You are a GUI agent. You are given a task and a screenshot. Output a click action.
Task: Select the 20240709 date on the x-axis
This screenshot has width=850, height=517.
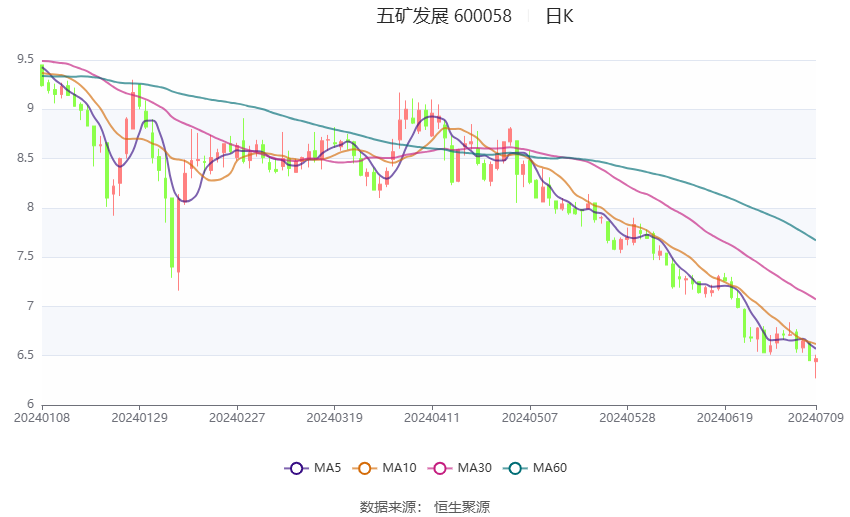point(814,417)
